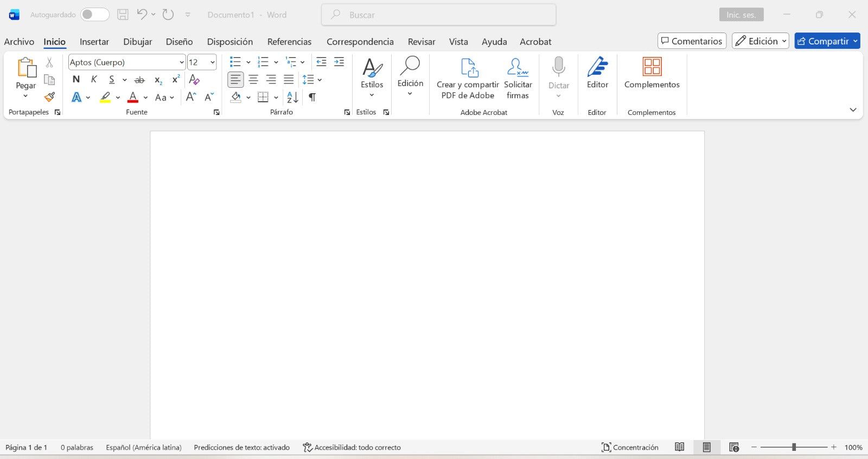Open the Editor proofing tool

click(597, 74)
